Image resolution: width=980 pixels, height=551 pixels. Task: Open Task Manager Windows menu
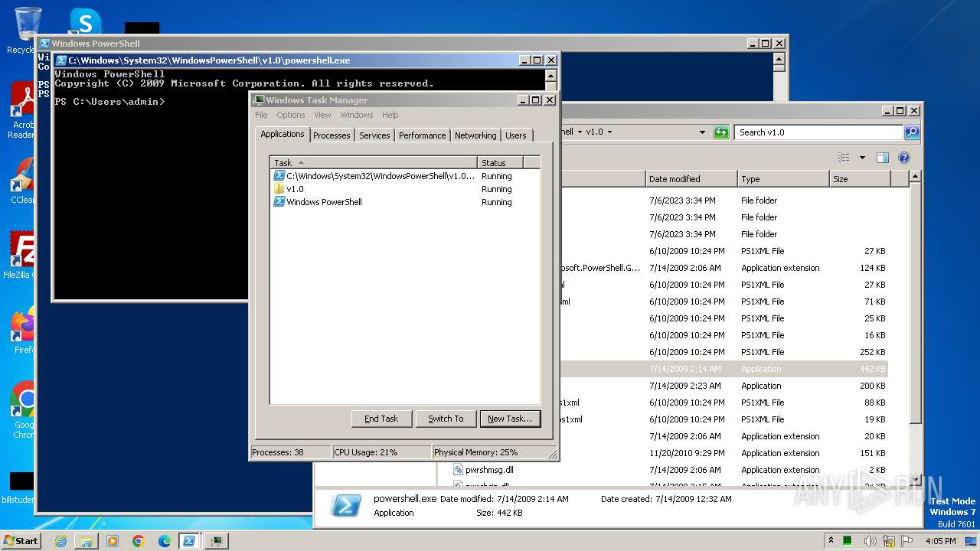pyautogui.click(x=357, y=115)
